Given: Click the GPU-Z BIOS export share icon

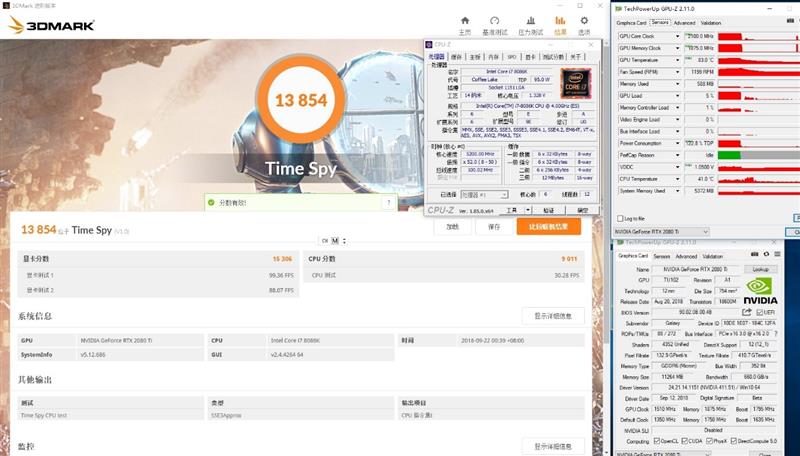Looking at the screenshot, I should [747, 312].
